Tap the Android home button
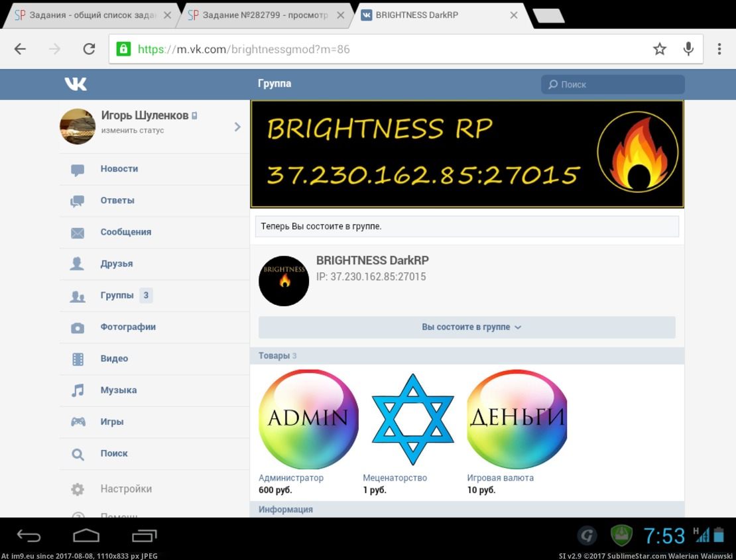The width and height of the screenshot is (736, 560). tap(86, 535)
